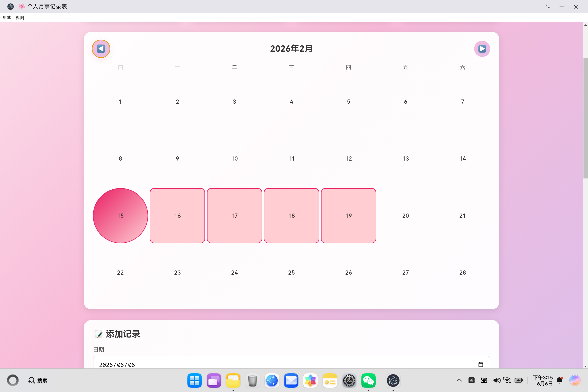This screenshot has width=588, height=392.
Task: Select February 20 on calendar
Action: (405, 215)
